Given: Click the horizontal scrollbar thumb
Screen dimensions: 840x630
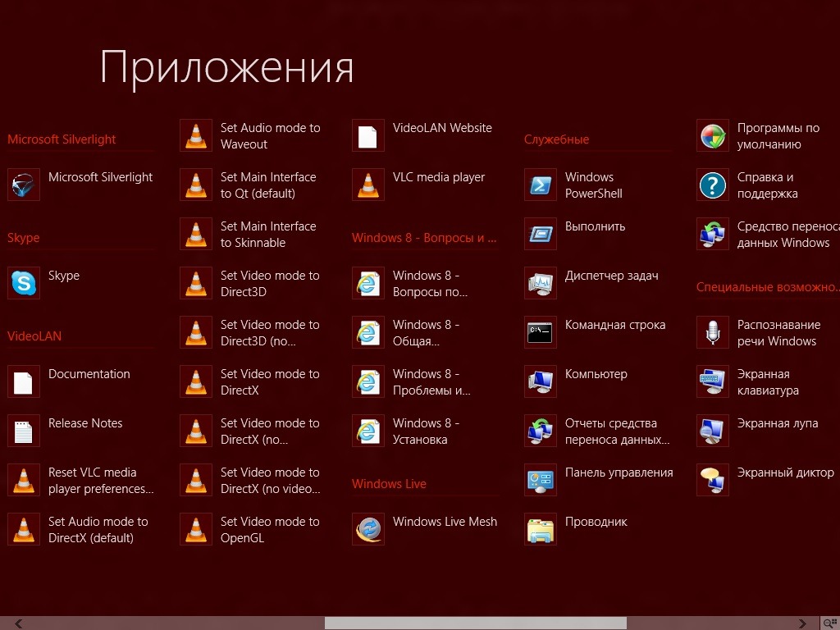Looking at the screenshot, I should click(x=476, y=623).
